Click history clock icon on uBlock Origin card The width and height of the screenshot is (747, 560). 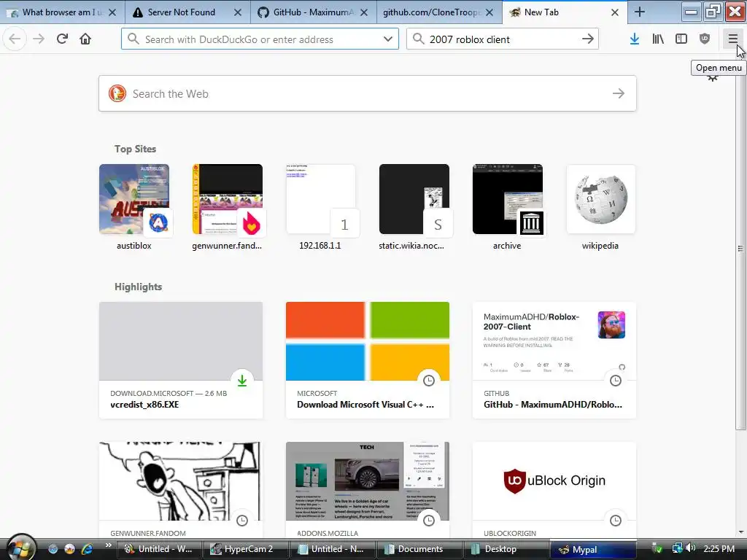pyautogui.click(x=616, y=520)
